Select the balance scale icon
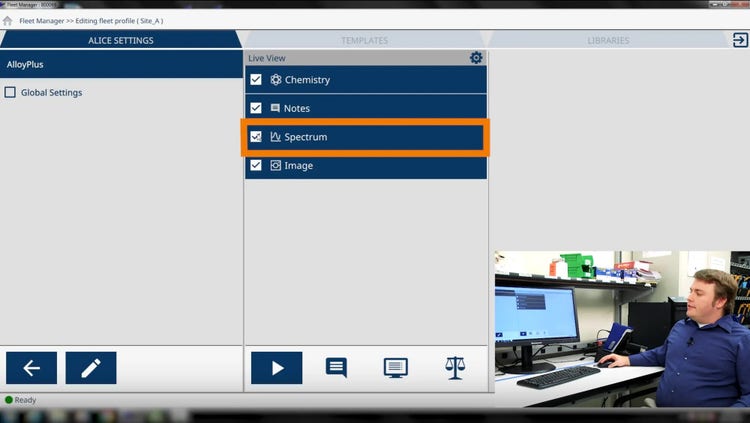The image size is (750, 423). click(455, 368)
